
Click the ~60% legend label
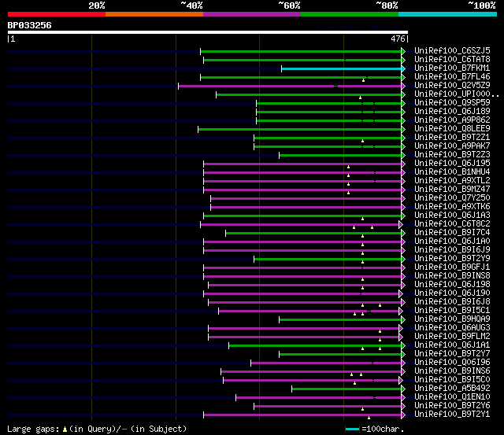tap(289, 6)
